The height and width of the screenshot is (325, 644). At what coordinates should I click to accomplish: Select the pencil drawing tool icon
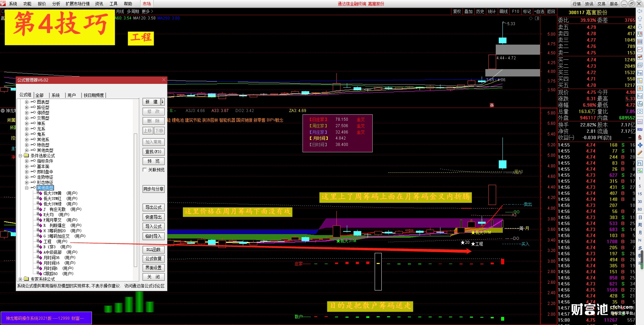[x=640, y=153]
